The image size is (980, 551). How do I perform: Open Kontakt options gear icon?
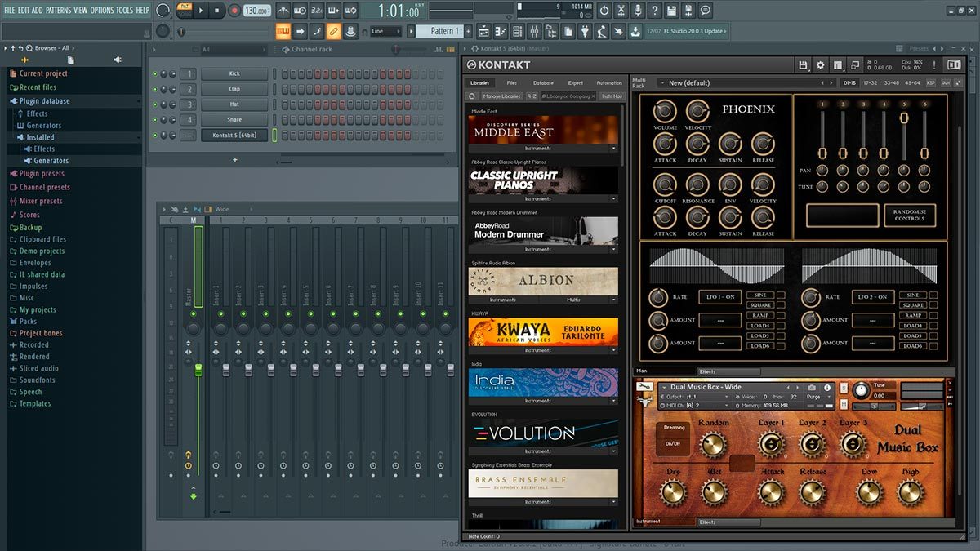coord(821,64)
